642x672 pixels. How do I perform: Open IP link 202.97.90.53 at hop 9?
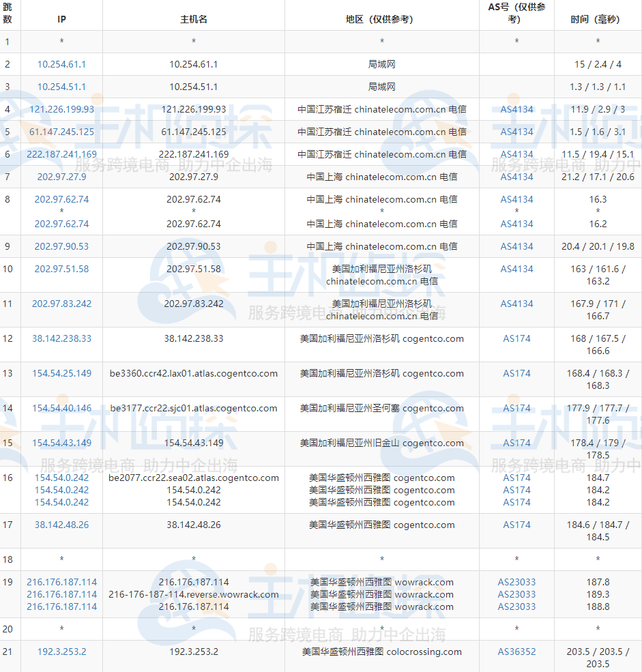pos(61,246)
